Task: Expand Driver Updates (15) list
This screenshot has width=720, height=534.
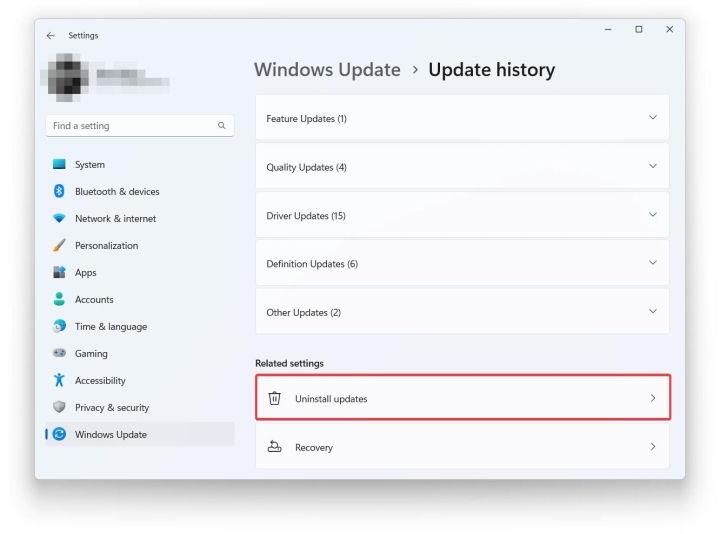Action: pos(653,215)
